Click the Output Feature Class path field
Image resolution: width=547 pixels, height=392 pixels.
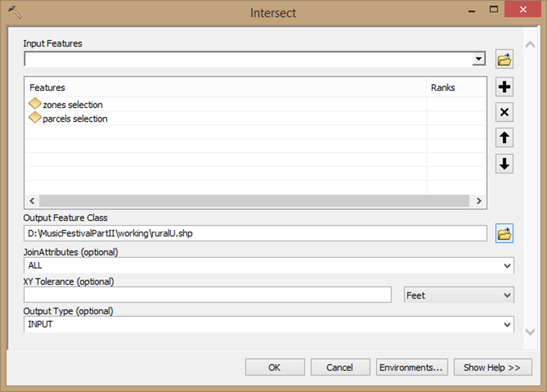(x=255, y=234)
